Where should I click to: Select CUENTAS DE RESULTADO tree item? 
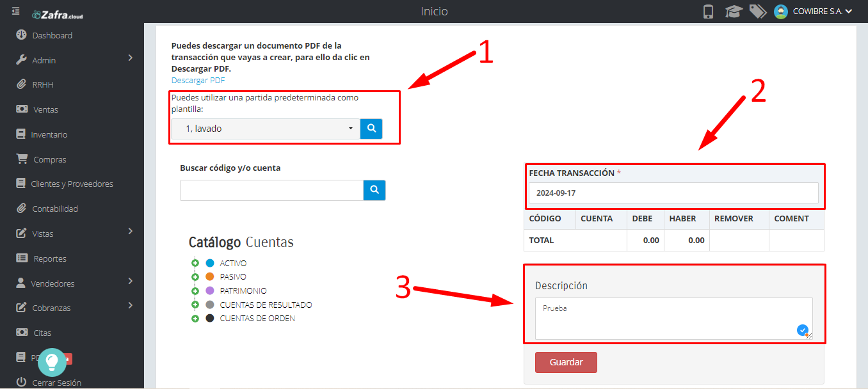(x=266, y=305)
